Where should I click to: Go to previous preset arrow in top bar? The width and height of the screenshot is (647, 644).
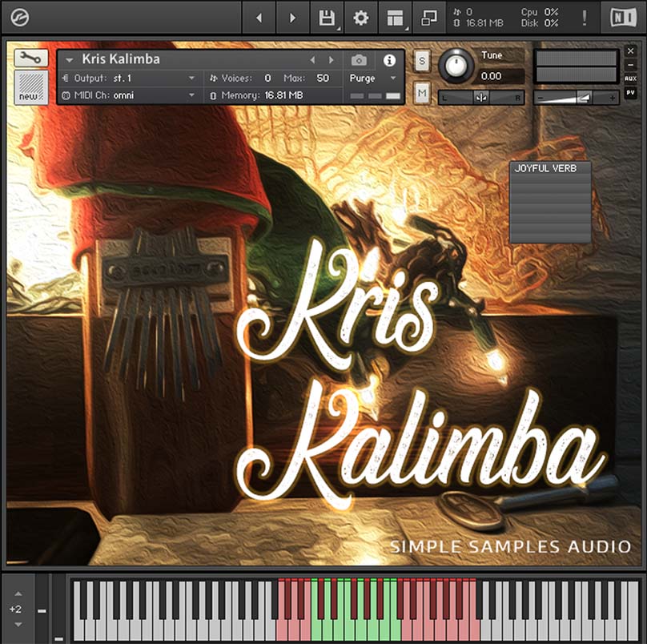tap(259, 18)
